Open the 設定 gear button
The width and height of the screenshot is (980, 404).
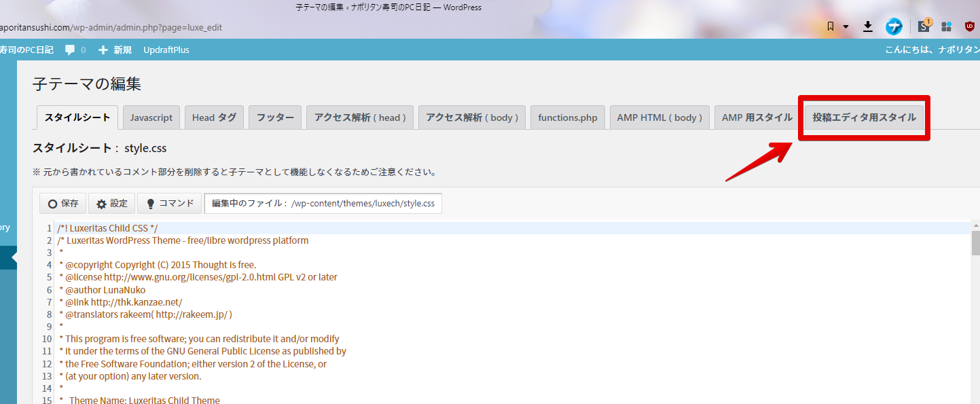111,203
